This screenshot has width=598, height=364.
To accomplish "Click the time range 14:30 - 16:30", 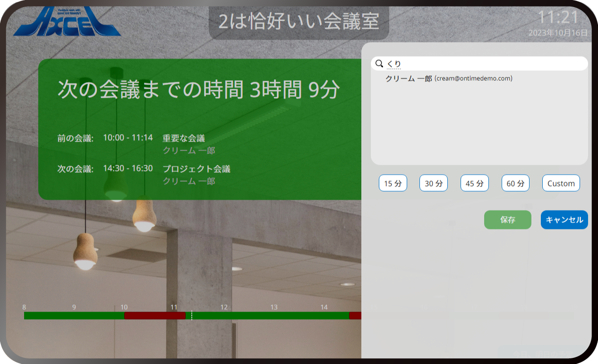I will [128, 169].
